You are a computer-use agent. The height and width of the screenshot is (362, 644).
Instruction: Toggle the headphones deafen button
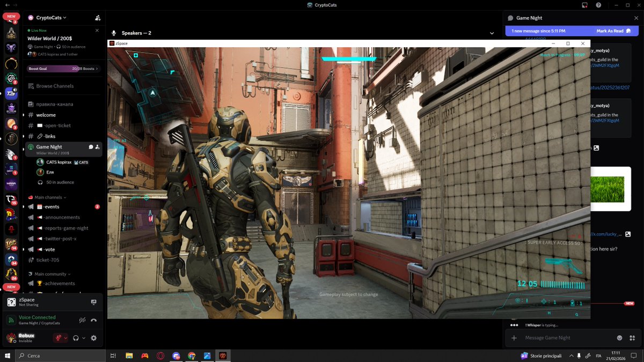point(76,338)
